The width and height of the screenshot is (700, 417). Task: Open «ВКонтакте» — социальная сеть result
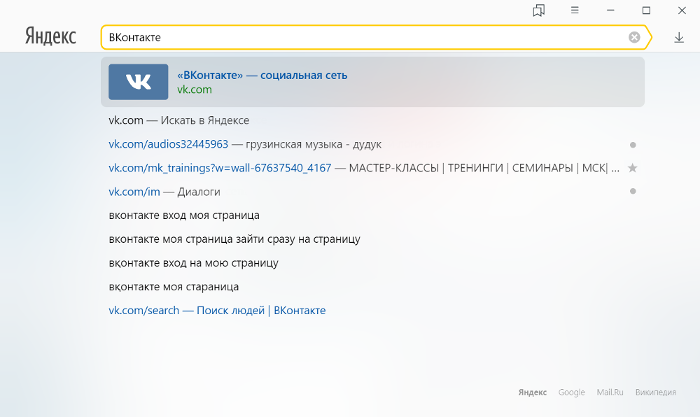373,82
